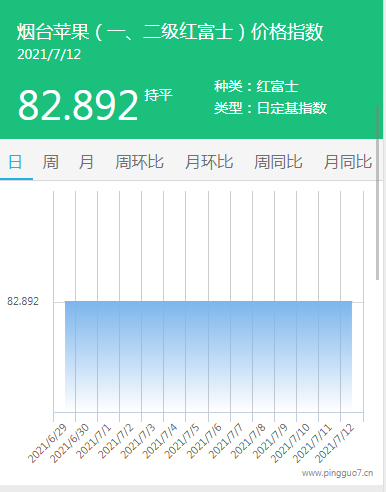This screenshot has height=492, width=386.
Task: Click the 持平 status label
Action: tap(158, 95)
